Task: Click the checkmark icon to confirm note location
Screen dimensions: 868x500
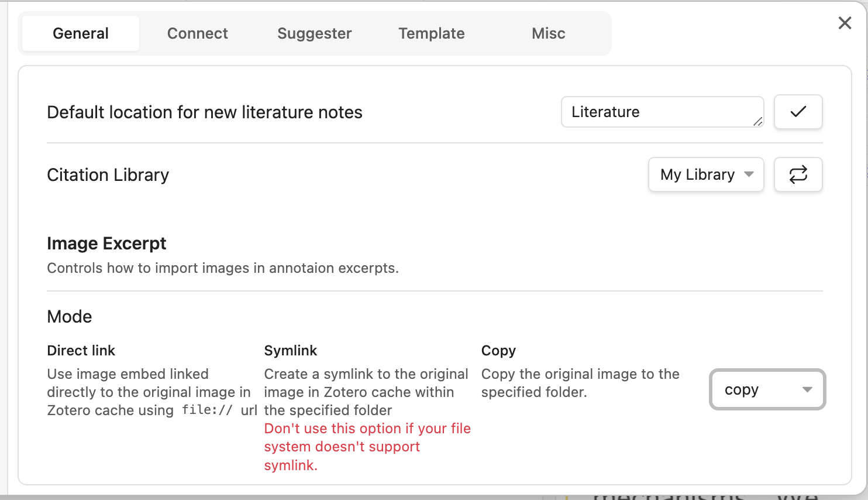Action: coord(798,112)
